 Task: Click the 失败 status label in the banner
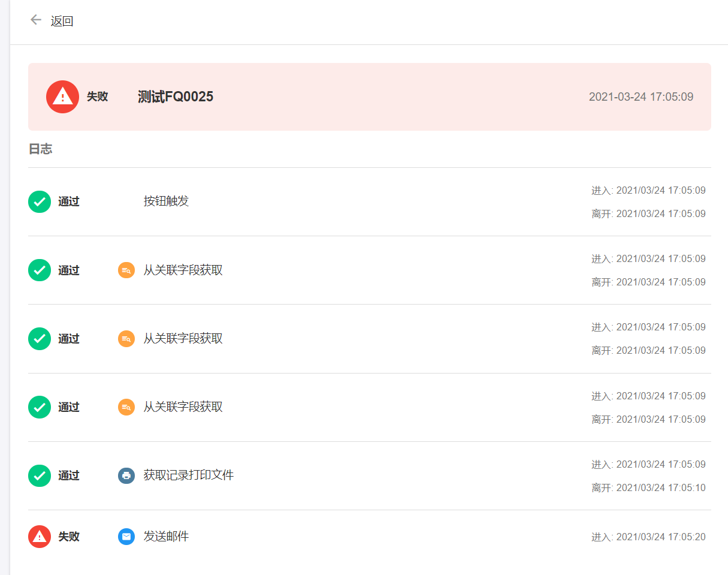(97, 97)
